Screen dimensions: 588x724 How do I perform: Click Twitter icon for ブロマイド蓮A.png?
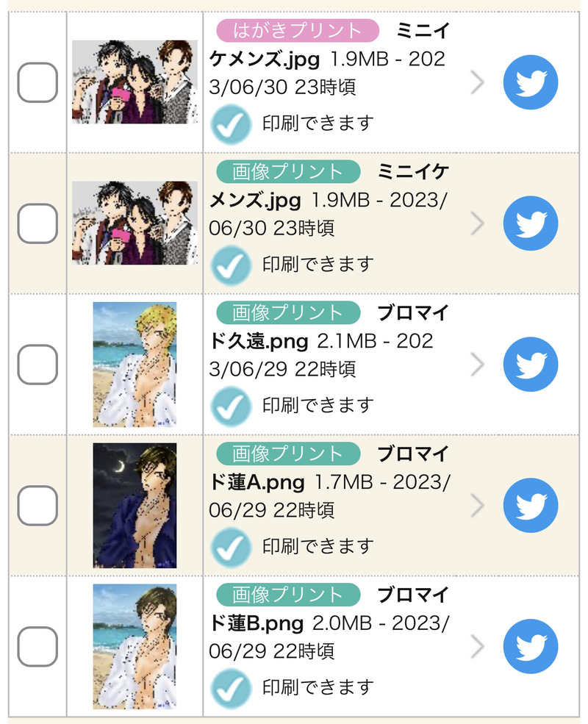[531, 506]
